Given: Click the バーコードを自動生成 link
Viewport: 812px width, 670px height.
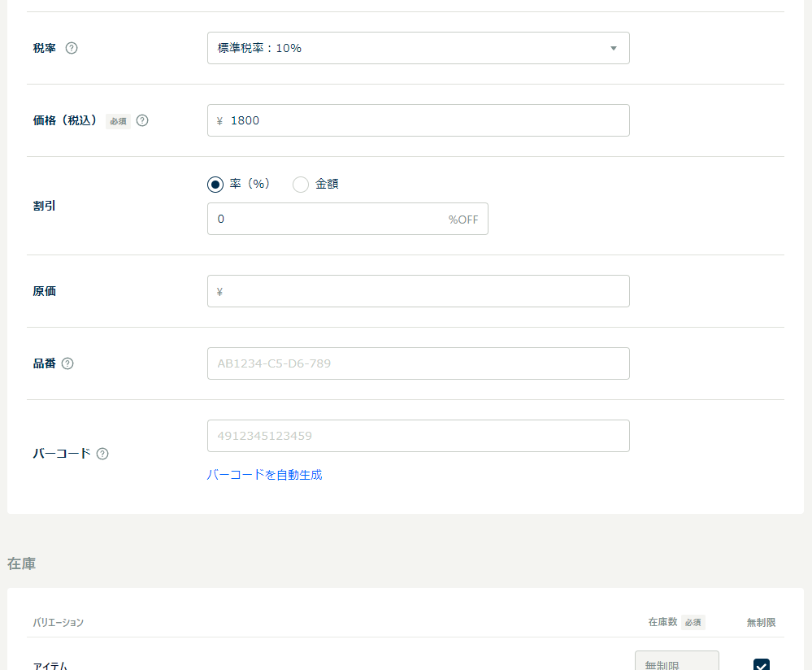Looking at the screenshot, I should click(264, 475).
